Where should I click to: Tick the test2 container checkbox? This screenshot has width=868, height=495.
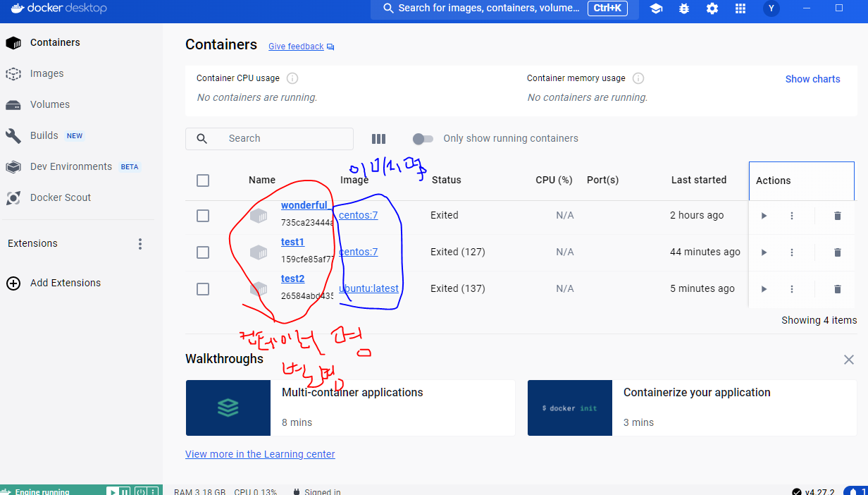(203, 289)
